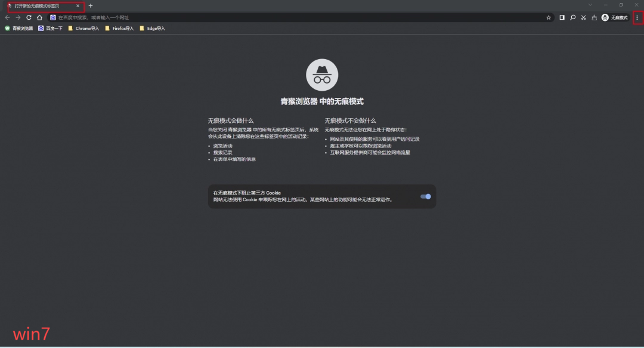Click the Baidu paw search engine icon in address bar
The image size is (644, 348).
pyautogui.click(x=53, y=18)
